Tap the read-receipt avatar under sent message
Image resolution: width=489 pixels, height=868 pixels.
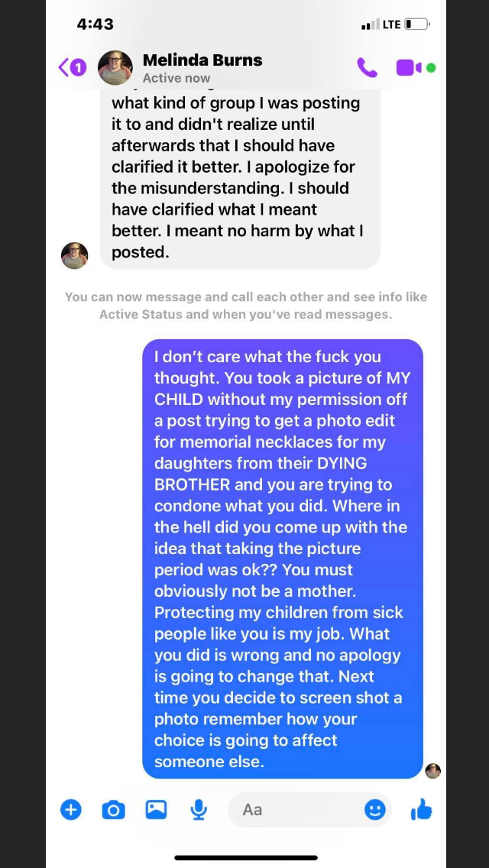tap(433, 771)
